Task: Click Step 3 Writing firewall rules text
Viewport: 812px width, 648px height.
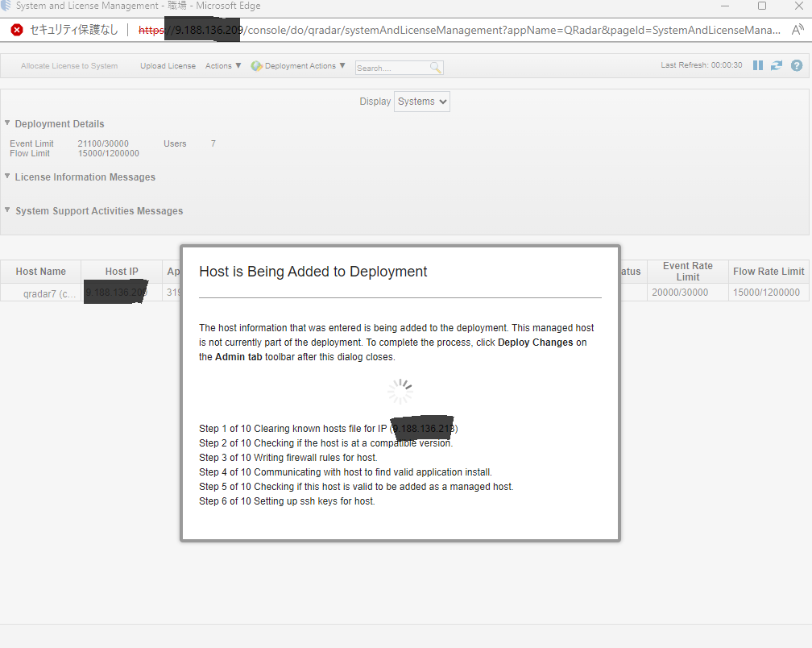Action: (x=288, y=458)
